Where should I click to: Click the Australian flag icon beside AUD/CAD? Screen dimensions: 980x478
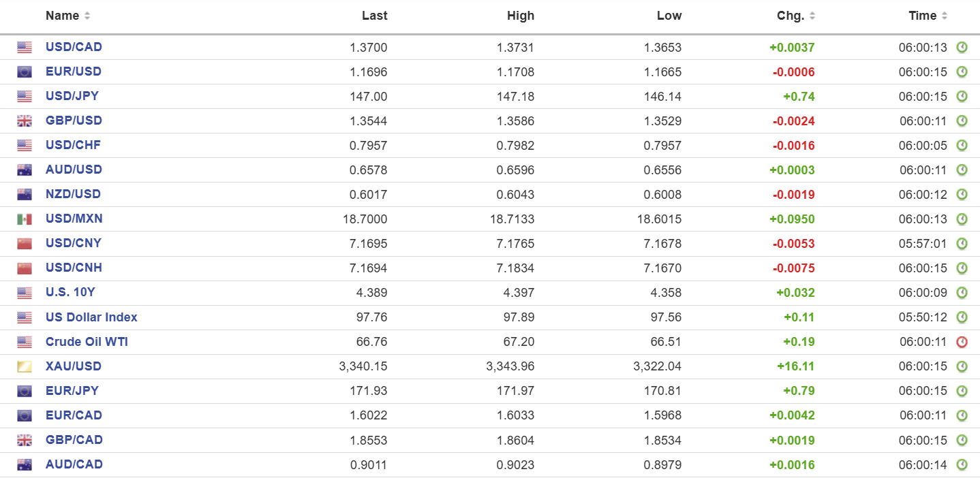25,465
